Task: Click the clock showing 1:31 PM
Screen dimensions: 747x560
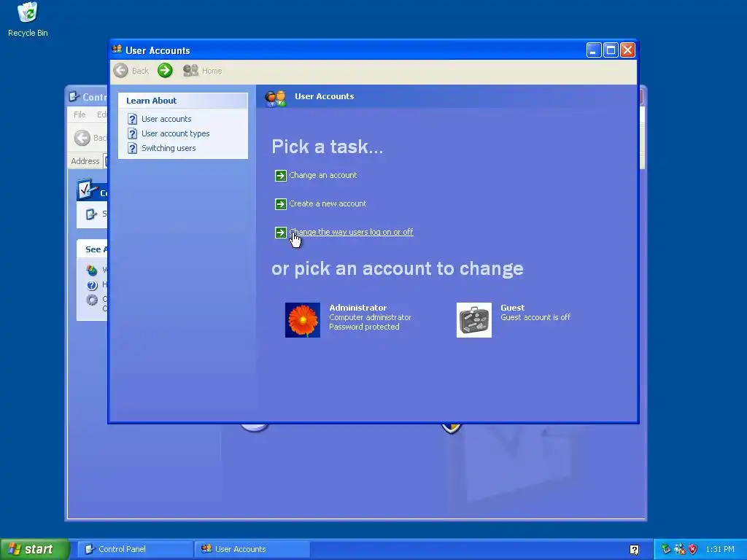Action: (720, 549)
